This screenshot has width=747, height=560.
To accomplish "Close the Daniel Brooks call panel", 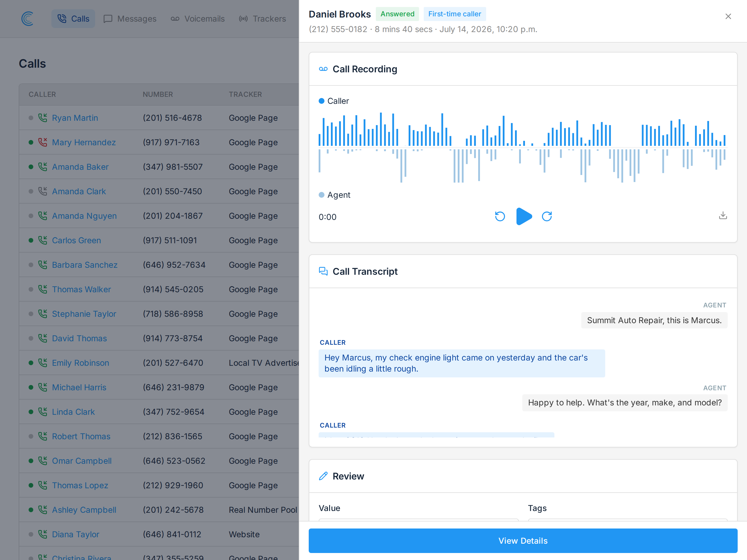I will click(728, 17).
